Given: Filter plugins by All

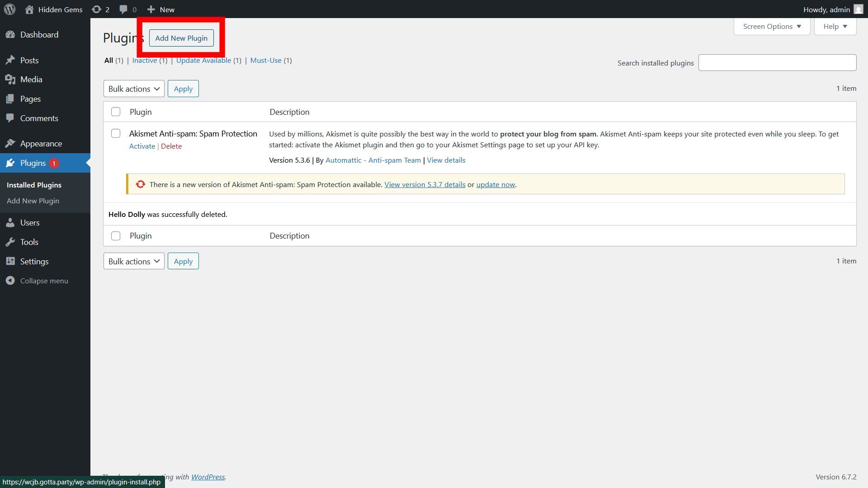Looking at the screenshot, I should [108, 61].
